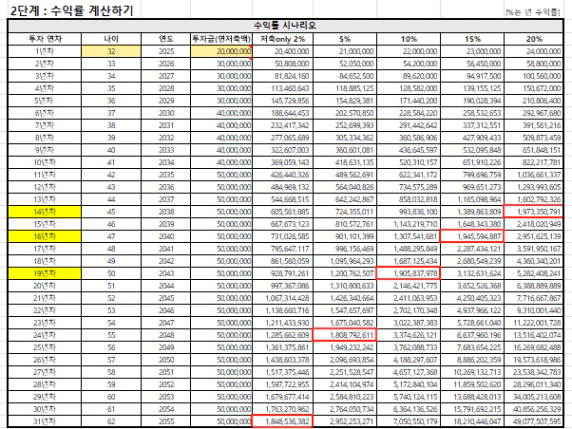Select the cell '1,687,125,434'
This screenshot has height=429, width=572.
coord(409,261)
